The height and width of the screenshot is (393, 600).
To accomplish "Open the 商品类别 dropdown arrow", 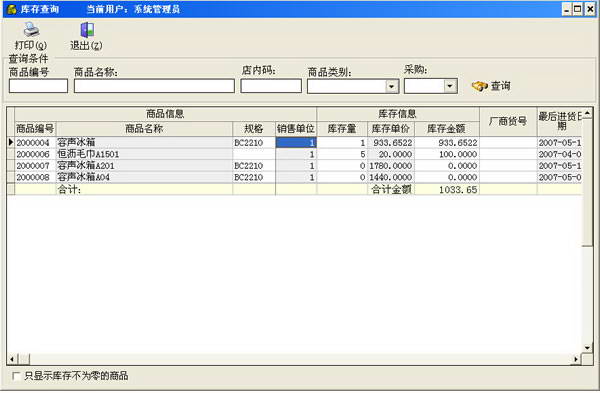I will pos(391,86).
